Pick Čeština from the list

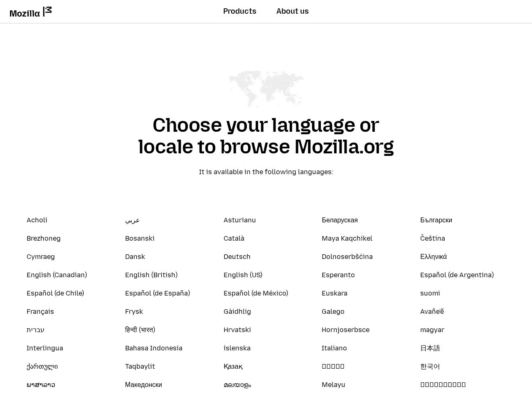(x=432, y=238)
